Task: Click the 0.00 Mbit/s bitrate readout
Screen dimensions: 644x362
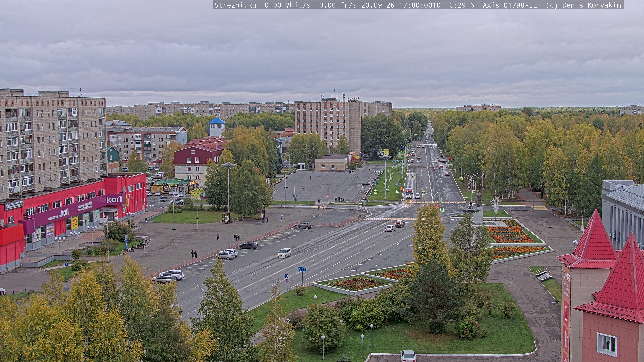Action: [x=287, y=5]
